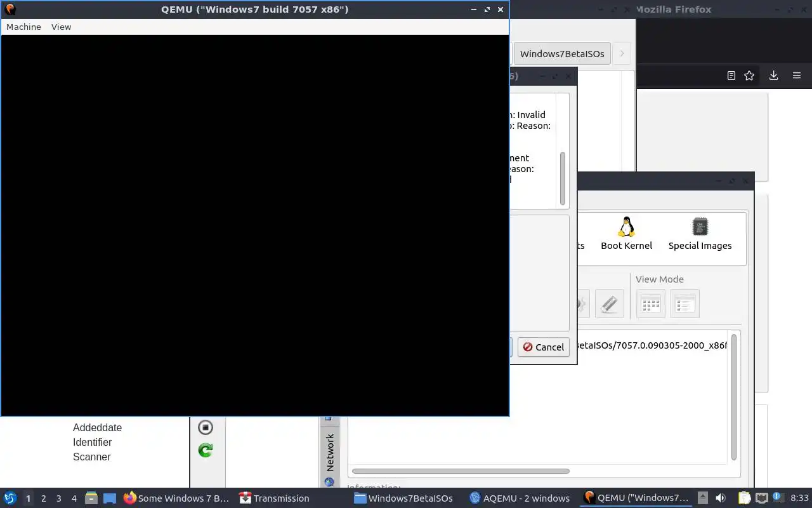Click the Addeddate label

(97, 427)
